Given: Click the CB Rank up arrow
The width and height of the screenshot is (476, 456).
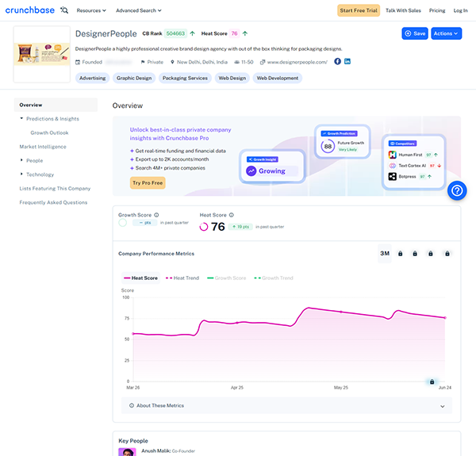Looking at the screenshot, I should click(x=192, y=33).
